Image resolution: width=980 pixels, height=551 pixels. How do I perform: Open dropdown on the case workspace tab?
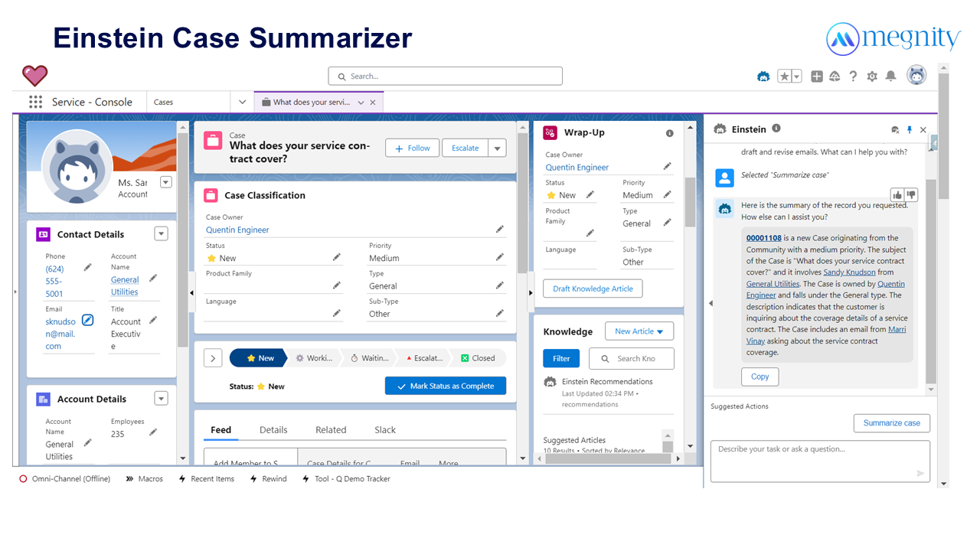click(361, 103)
